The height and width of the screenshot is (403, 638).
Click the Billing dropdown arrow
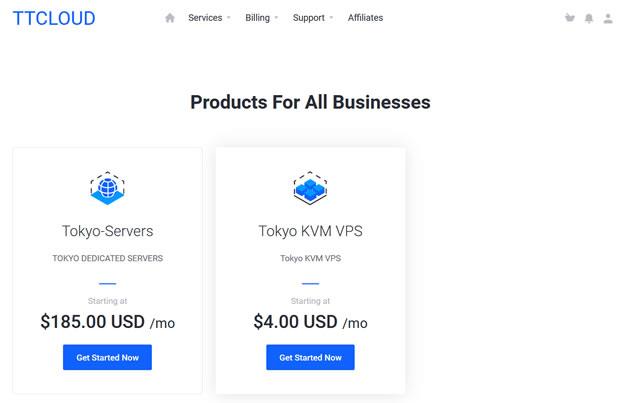point(276,18)
